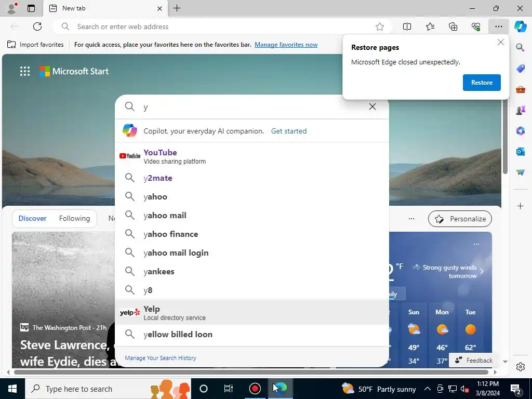The height and width of the screenshot is (399, 532).
Task: Open sidebar Outlook icon
Action: tap(520, 152)
